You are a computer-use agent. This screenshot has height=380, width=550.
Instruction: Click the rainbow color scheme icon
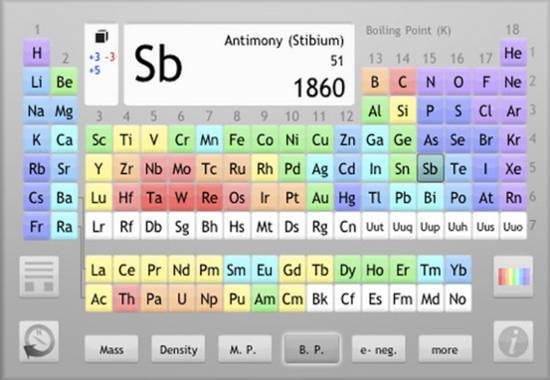pyautogui.click(x=513, y=276)
